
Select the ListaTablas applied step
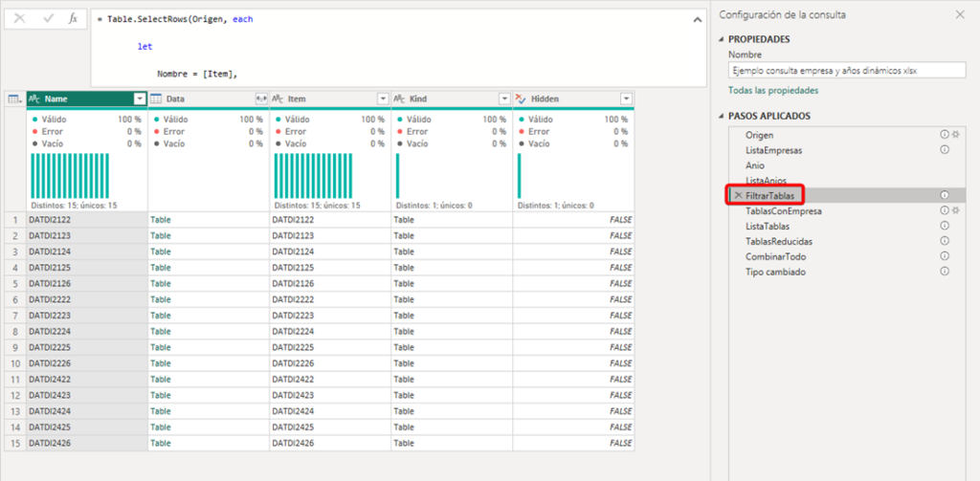pos(767,226)
